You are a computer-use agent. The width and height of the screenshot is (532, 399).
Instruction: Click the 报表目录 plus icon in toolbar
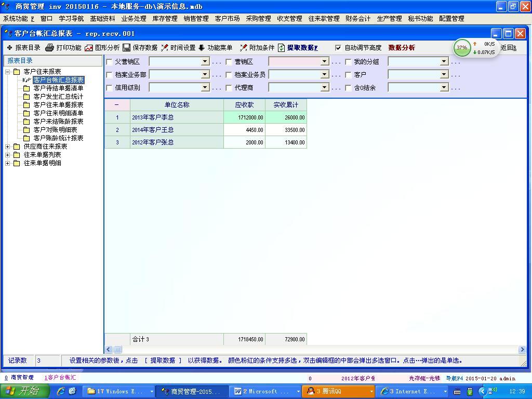click(9, 48)
